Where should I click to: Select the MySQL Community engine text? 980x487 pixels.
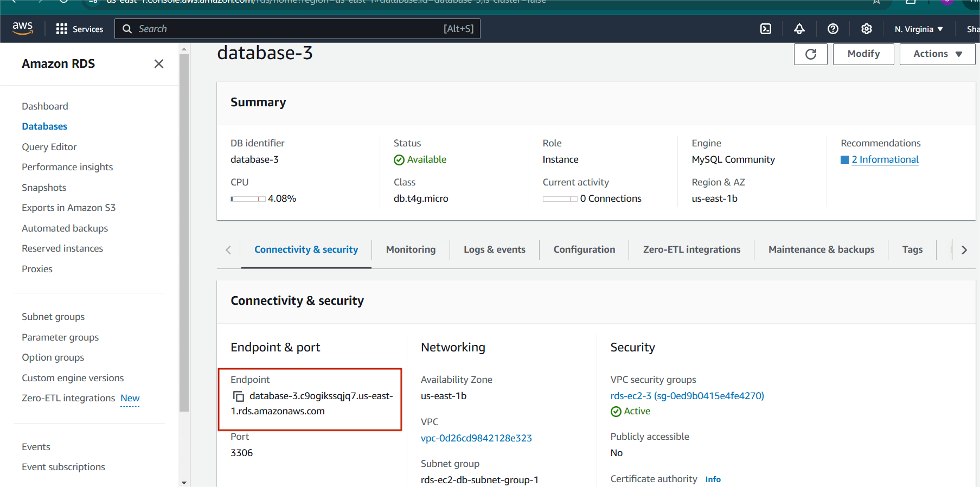pyautogui.click(x=733, y=159)
